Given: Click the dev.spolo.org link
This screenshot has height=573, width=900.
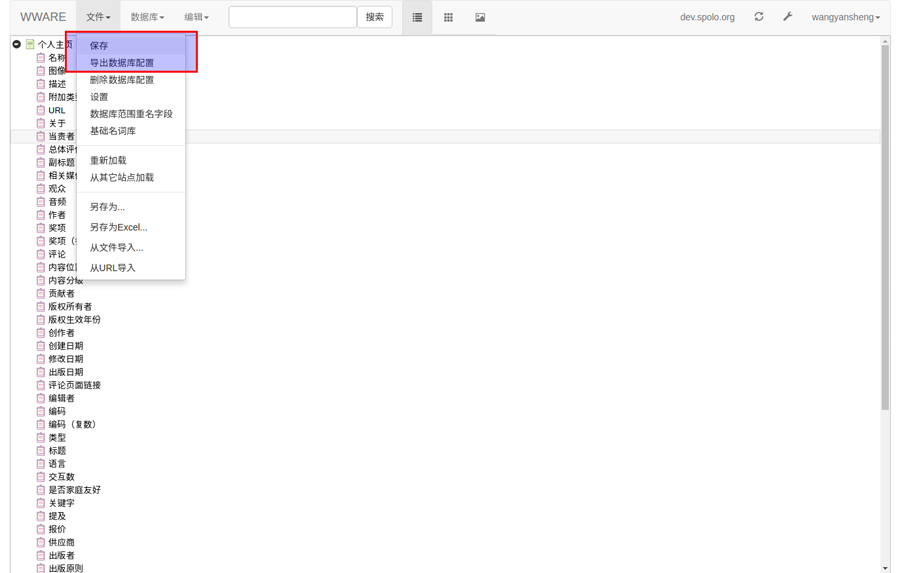Looking at the screenshot, I should pyautogui.click(x=707, y=17).
